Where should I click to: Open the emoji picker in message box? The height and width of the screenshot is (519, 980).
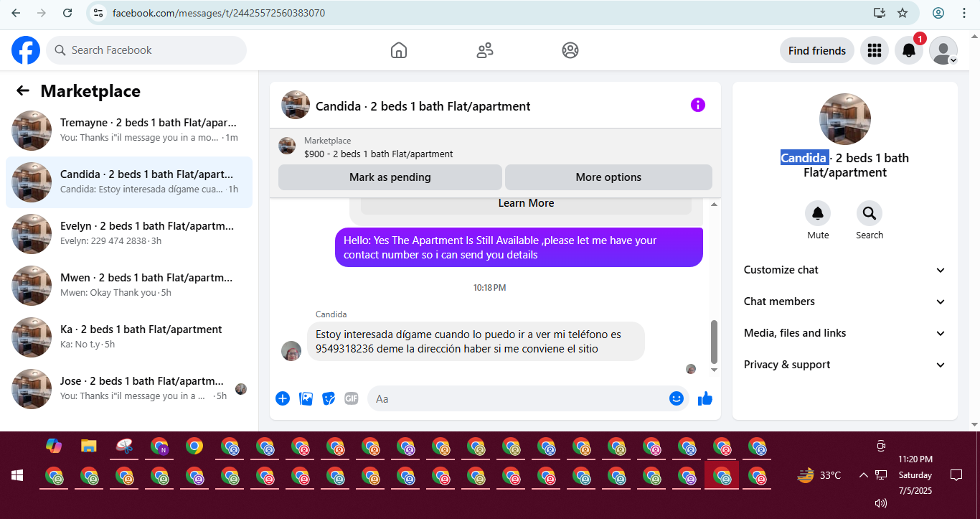[676, 398]
